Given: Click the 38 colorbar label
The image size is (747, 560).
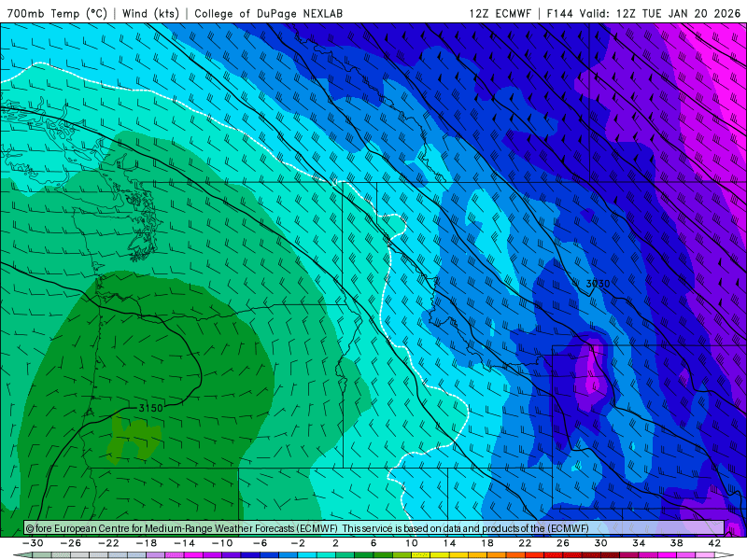Looking at the screenshot, I should tap(676, 543).
